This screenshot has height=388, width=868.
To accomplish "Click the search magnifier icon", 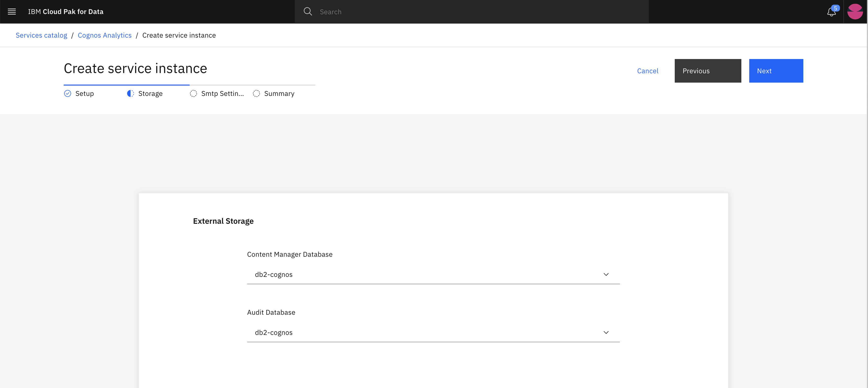I will pos(308,12).
